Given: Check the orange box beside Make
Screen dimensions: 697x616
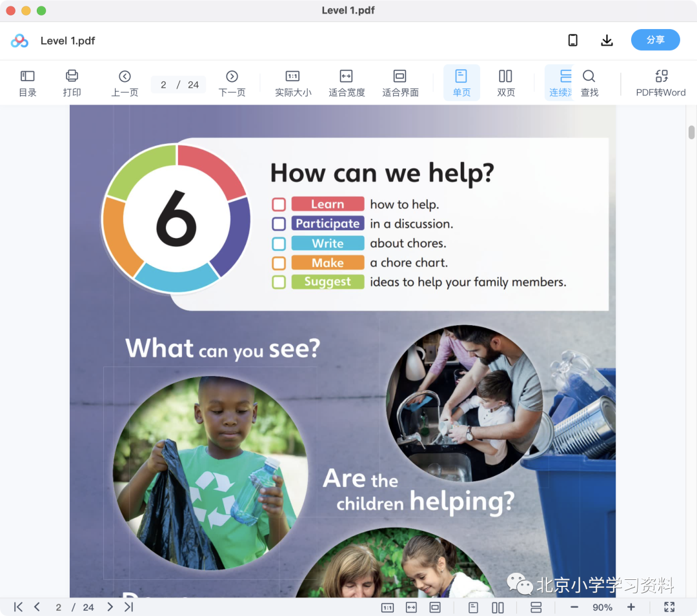Looking at the screenshot, I should (279, 263).
